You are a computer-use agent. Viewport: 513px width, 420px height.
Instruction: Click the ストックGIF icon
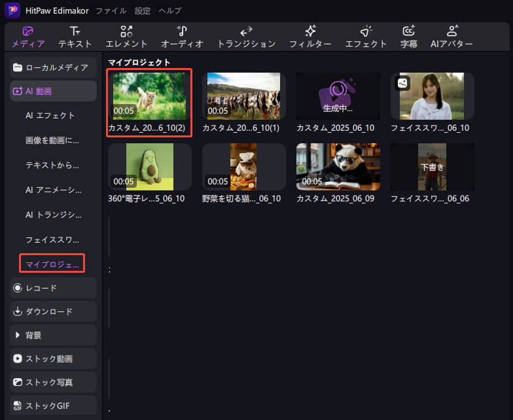pos(17,406)
